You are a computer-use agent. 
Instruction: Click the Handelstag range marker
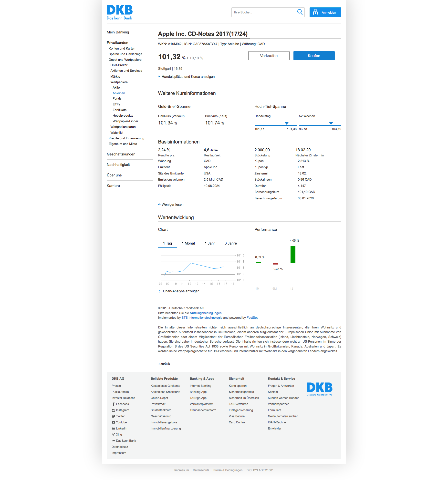click(x=287, y=123)
